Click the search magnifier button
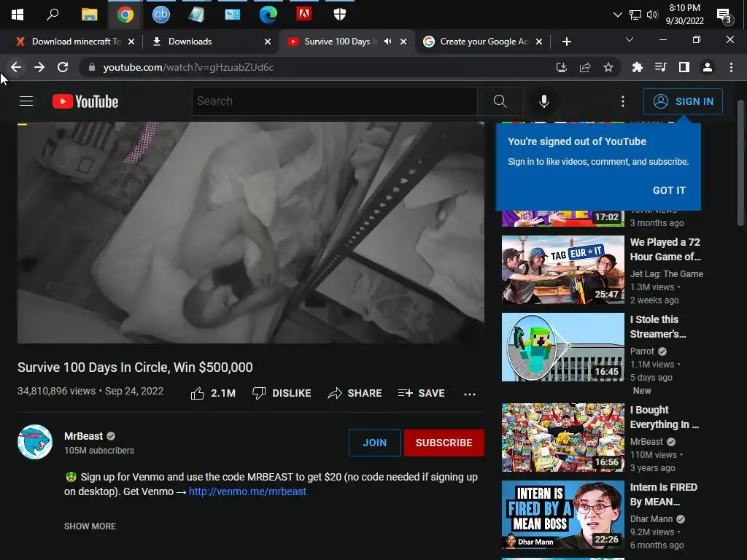The height and width of the screenshot is (560, 747). (500, 101)
